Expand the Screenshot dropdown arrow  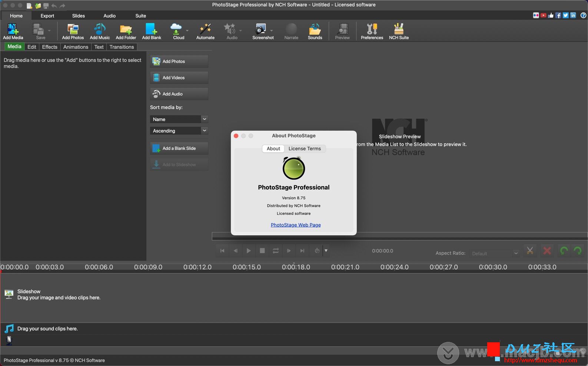[271, 31]
